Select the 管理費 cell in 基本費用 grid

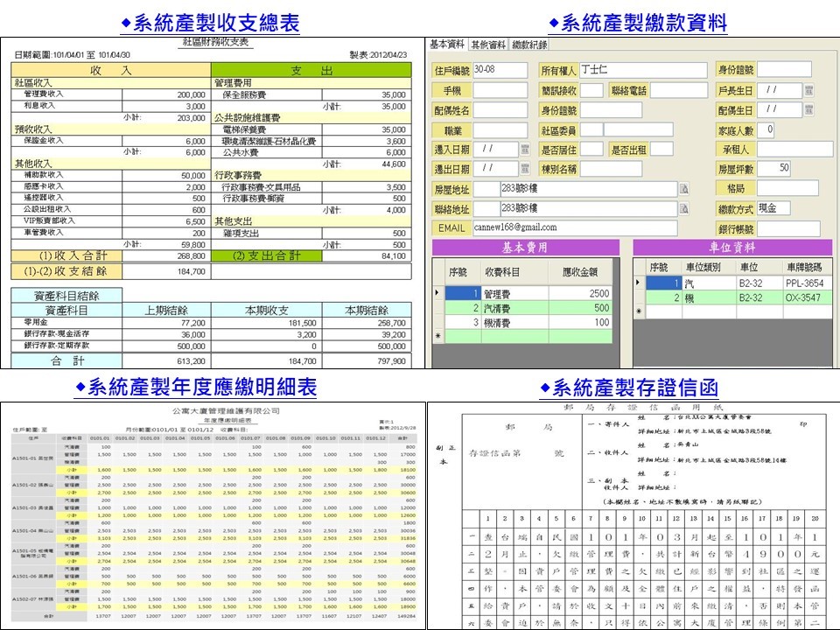(x=514, y=294)
